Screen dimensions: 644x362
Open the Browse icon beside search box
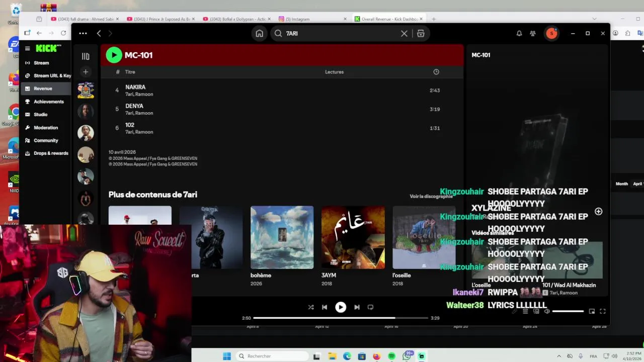421,33
